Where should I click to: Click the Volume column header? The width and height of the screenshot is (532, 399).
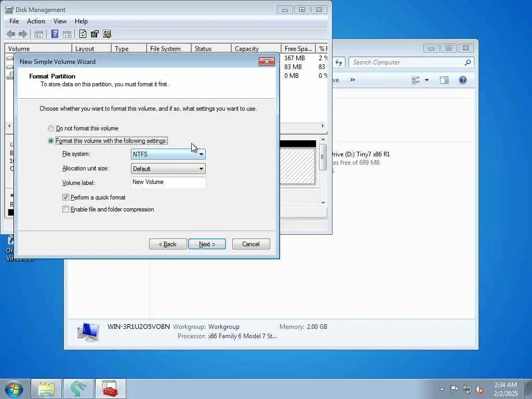(38, 48)
